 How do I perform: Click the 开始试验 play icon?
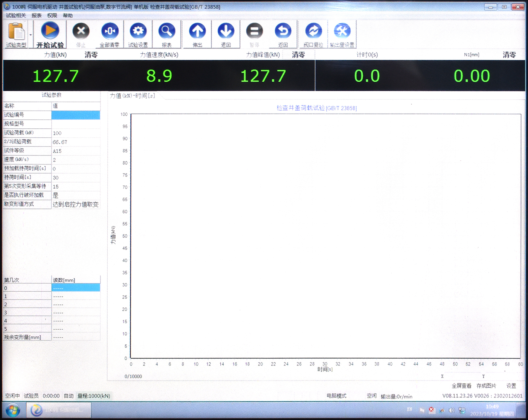tap(50, 31)
